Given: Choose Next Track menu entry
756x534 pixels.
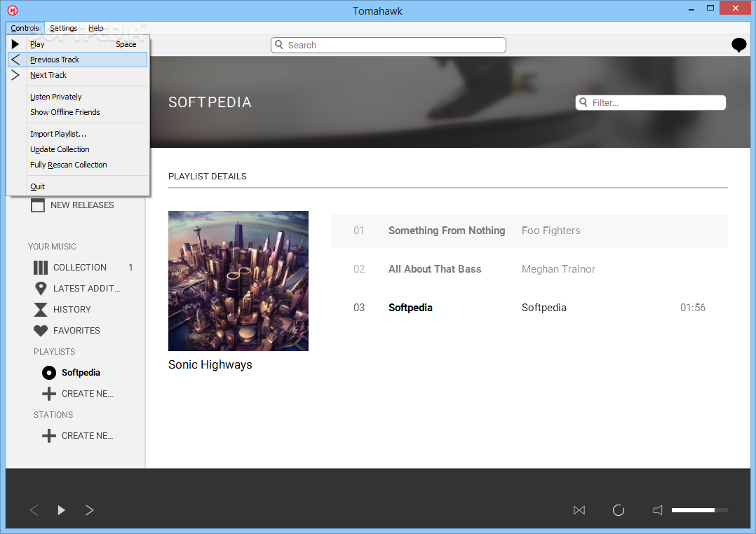Looking at the screenshot, I should [x=78, y=75].
